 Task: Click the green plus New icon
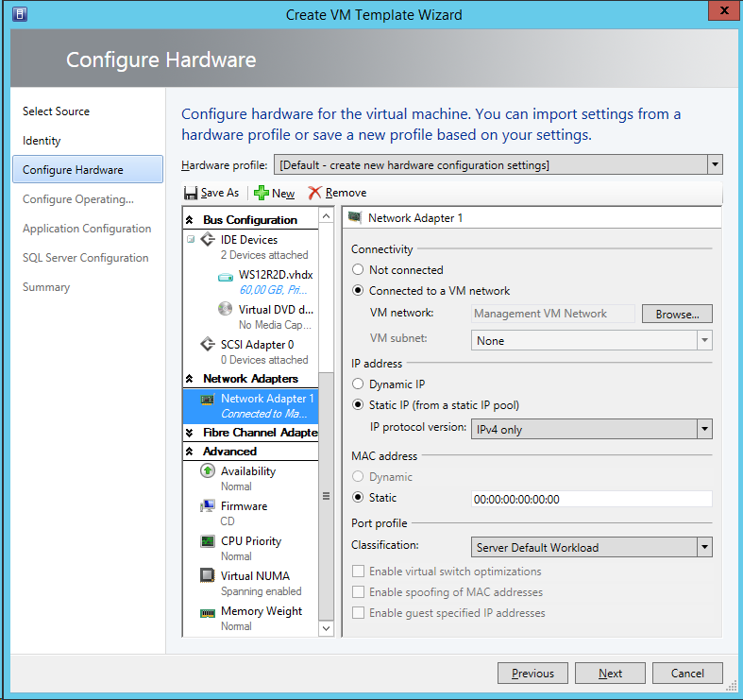[x=262, y=193]
